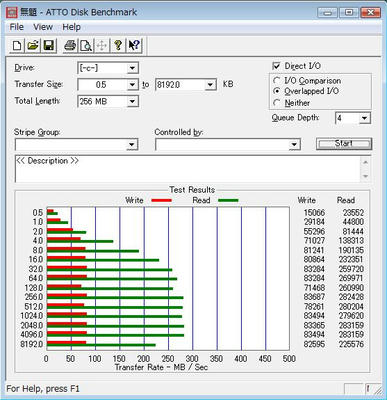Expand the Drive dropdown showing [-c-]
This screenshot has width=387, height=400.
pyautogui.click(x=132, y=68)
